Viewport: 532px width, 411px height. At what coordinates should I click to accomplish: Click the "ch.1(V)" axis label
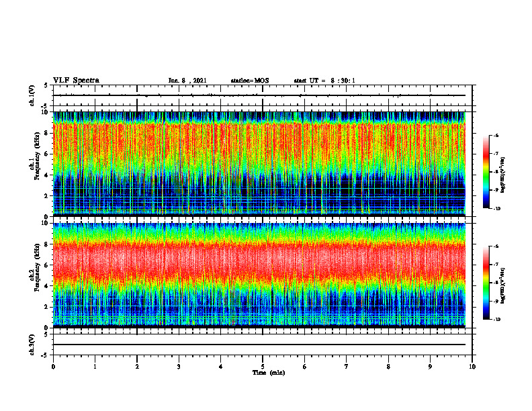click(x=32, y=95)
